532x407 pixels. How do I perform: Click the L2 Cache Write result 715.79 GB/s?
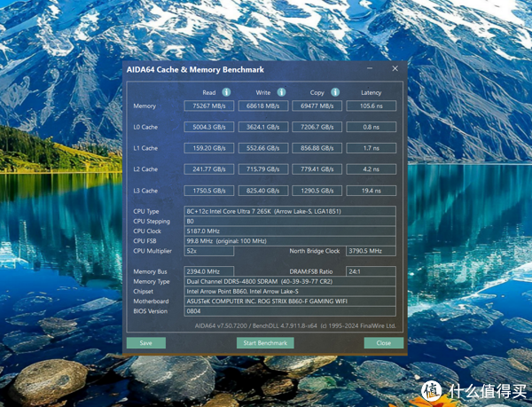click(262, 169)
